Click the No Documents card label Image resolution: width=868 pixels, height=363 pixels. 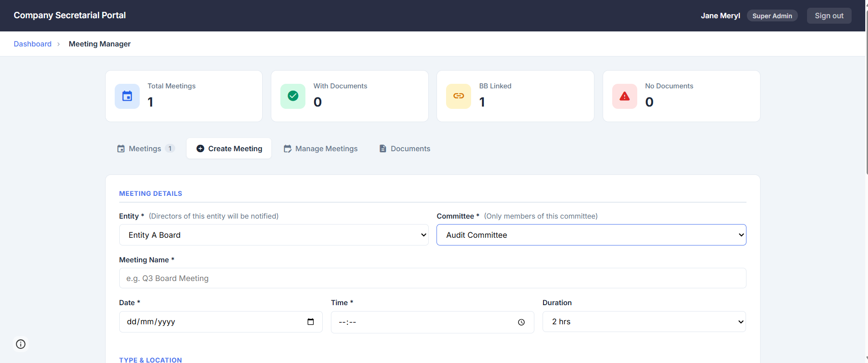coord(669,86)
